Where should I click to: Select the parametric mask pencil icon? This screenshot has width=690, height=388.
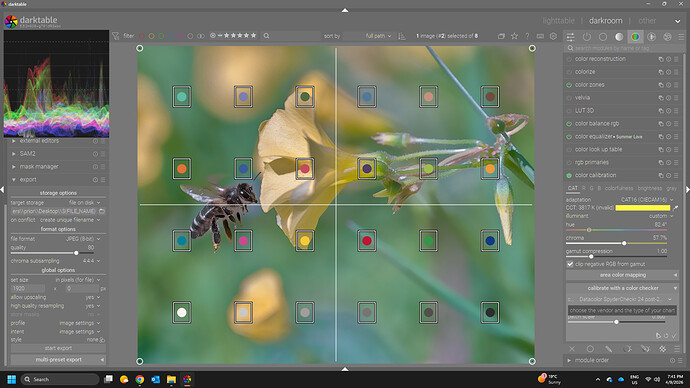pos(609,349)
